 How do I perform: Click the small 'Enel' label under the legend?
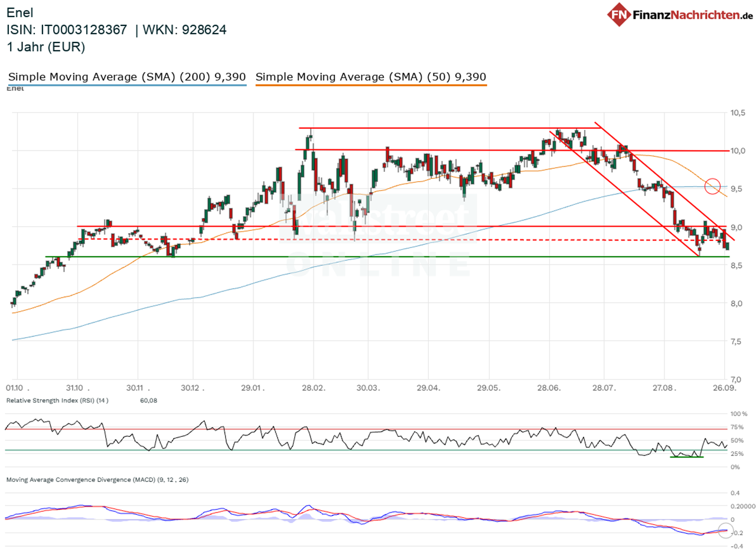pyautogui.click(x=14, y=88)
